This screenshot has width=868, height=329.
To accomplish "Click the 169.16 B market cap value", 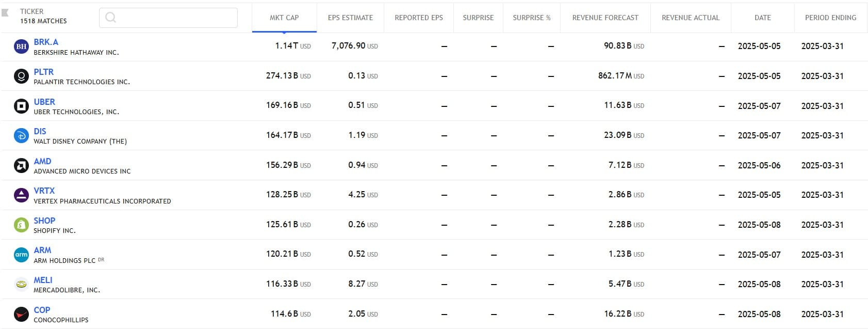I will 288,105.
